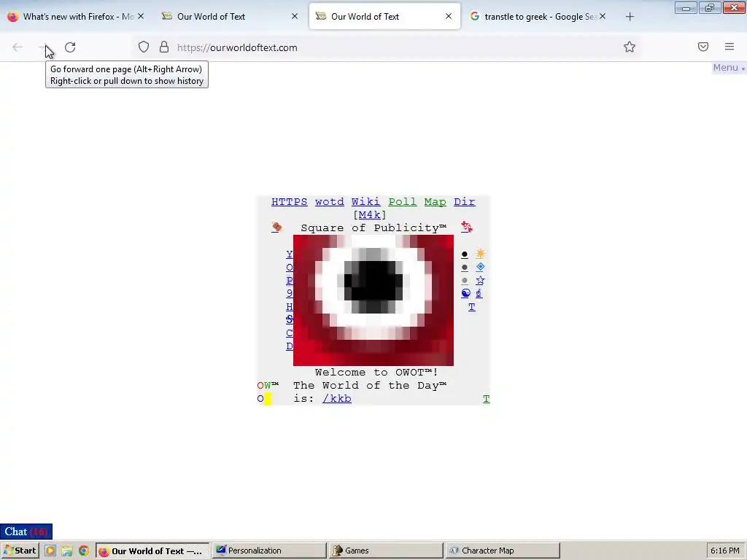Reload the page with the refresh button
Viewport: 747px width, 560px height.
[x=70, y=47]
